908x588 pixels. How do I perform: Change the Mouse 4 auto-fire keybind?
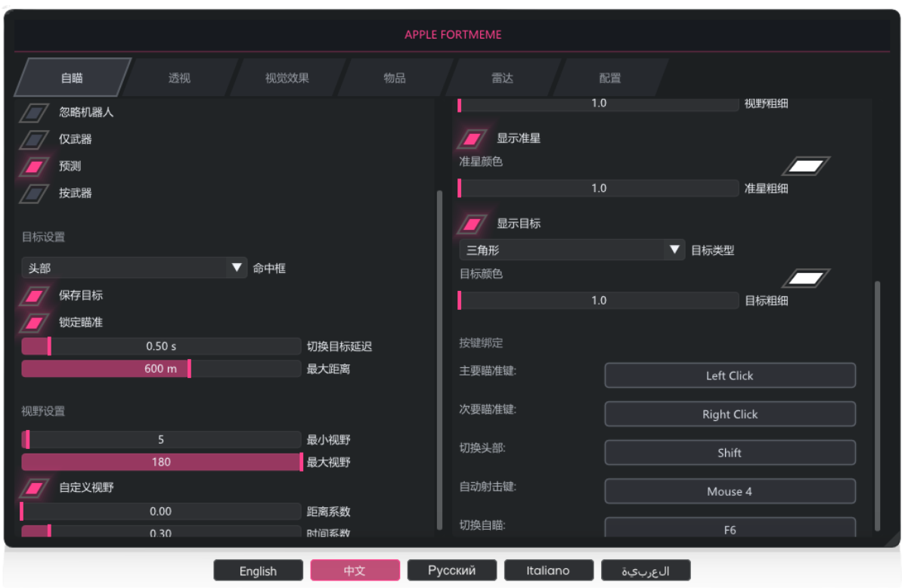click(730, 491)
